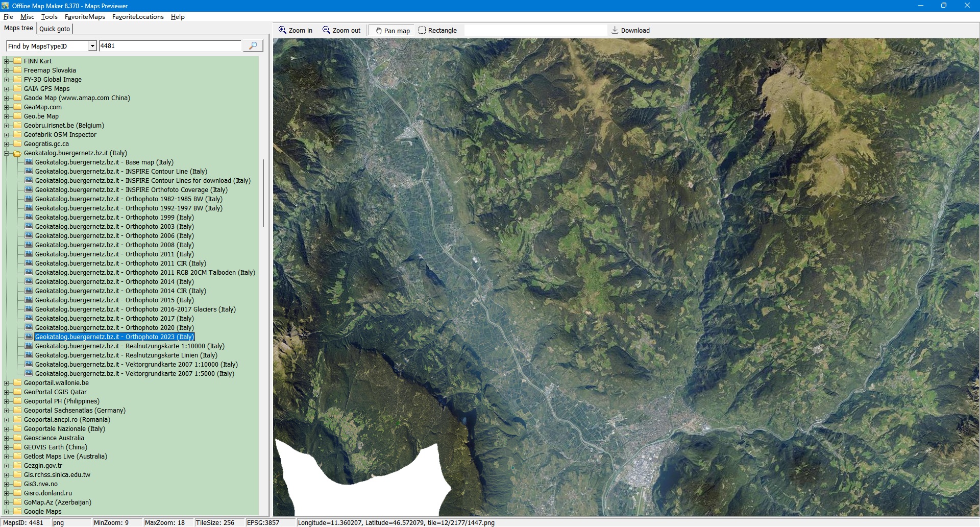Click the maps tree vertical scrollbar
The image size is (980, 527).
pos(263,194)
